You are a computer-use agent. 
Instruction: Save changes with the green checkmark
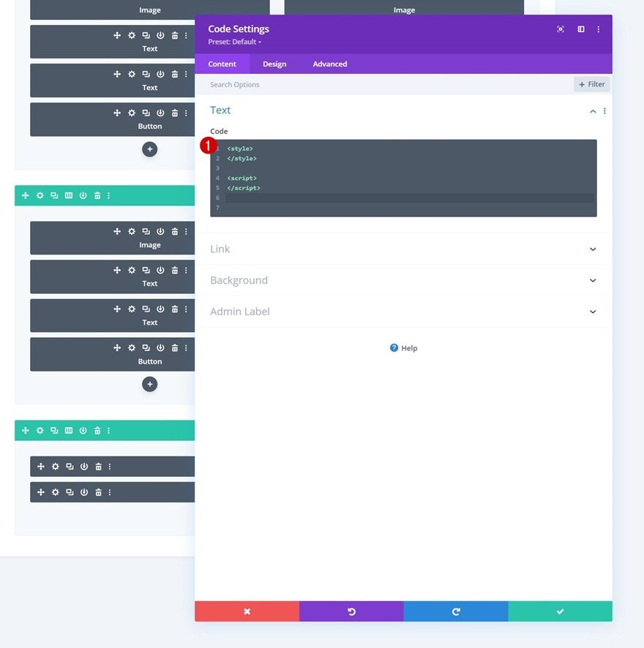(x=560, y=611)
